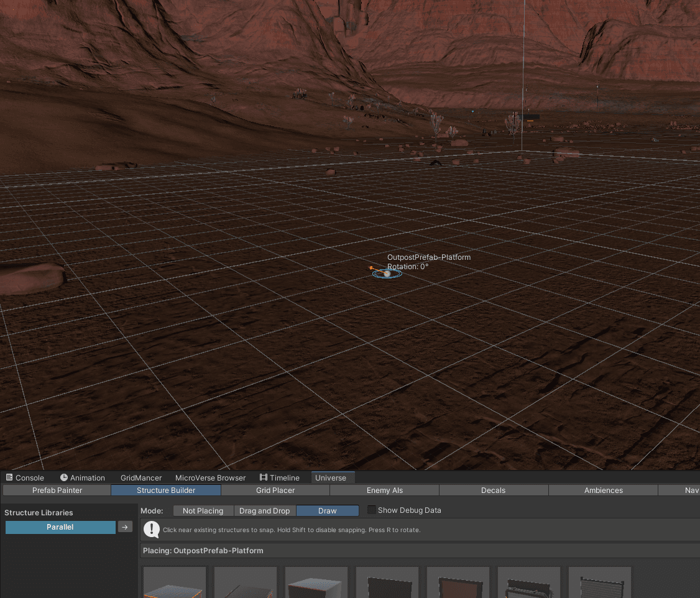This screenshot has height=598, width=700.
Task: Switch to the Decals tab
Action: click(493, 490)
